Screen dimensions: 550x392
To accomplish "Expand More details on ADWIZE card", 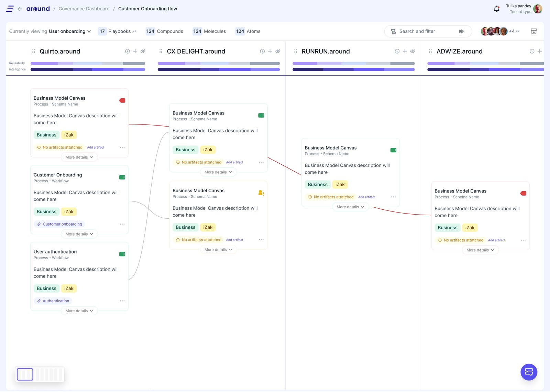I will pos(481,250).
